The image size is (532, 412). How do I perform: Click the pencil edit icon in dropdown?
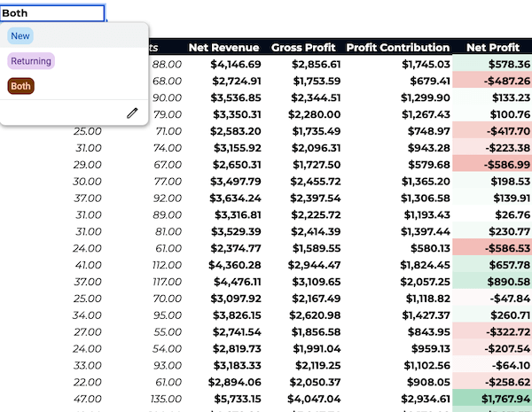[x=132, y=113]
